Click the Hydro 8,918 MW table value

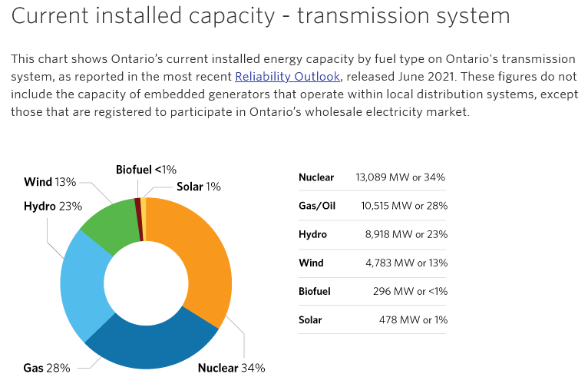pos(411,234)
